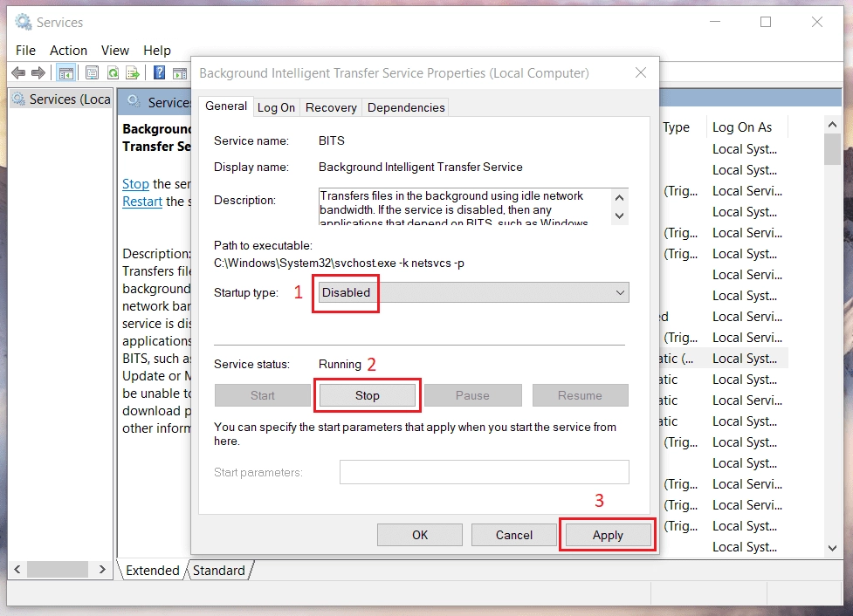853x616 pixels.
Task: Click the Apply button
Action: 608,535
